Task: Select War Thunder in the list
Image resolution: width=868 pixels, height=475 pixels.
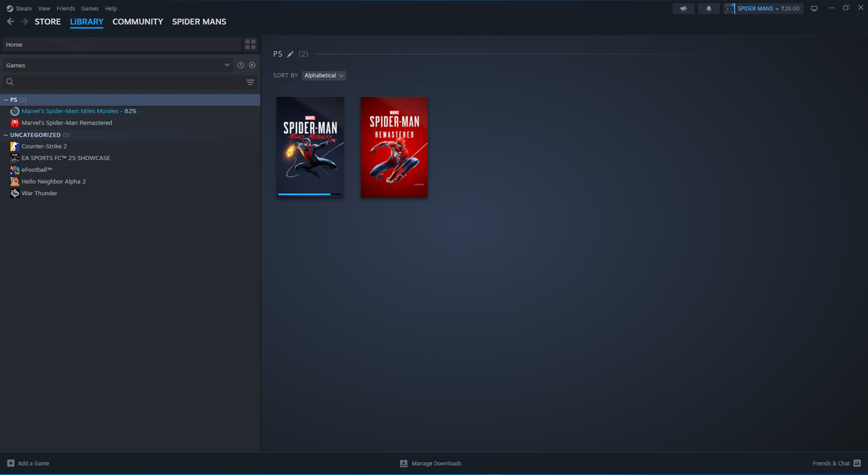Action: [x=39, y=193]
